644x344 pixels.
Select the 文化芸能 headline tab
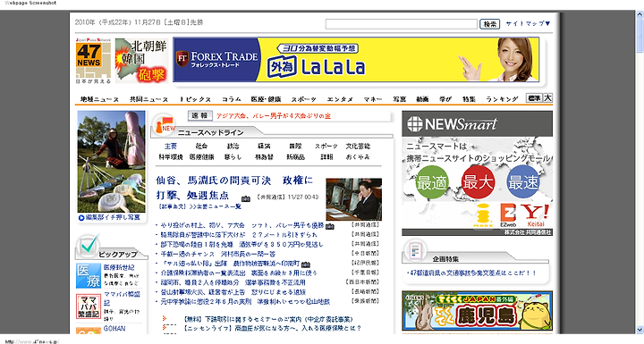(x=358, y=147)
